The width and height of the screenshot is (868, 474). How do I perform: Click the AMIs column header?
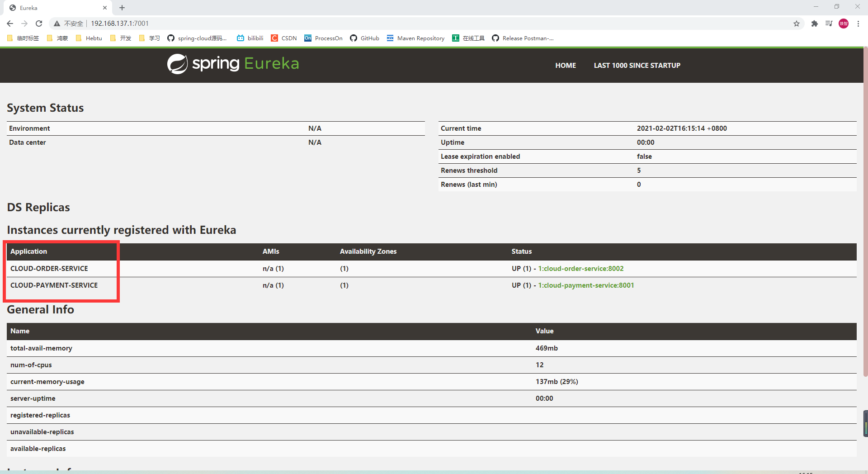tap(271, 251)
